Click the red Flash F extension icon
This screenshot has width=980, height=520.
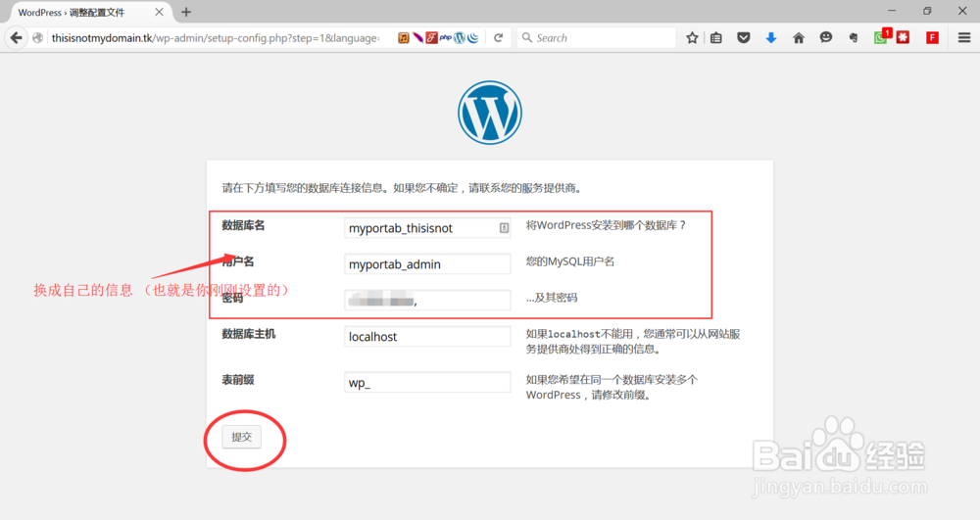[x=933, y=38]
